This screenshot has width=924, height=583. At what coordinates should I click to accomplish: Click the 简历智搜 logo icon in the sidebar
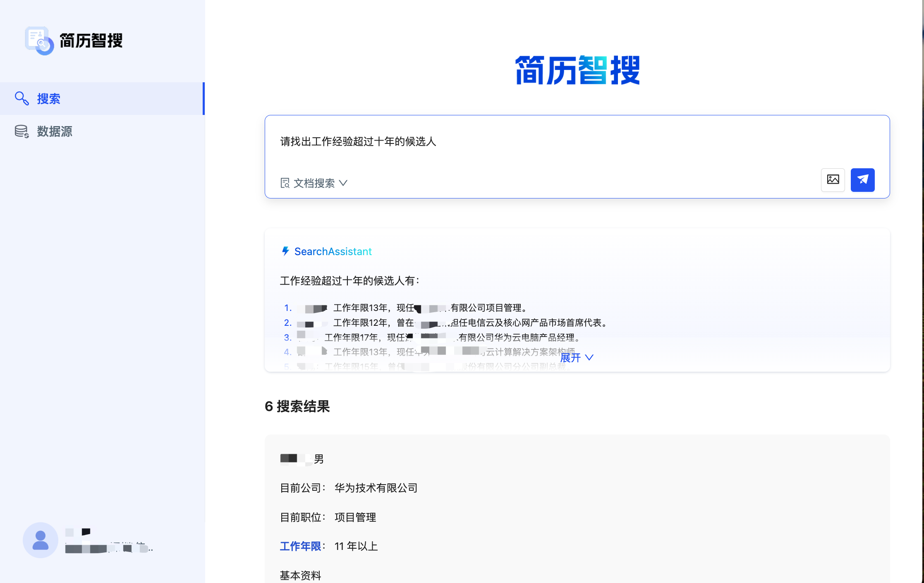(x=39, y=41)
